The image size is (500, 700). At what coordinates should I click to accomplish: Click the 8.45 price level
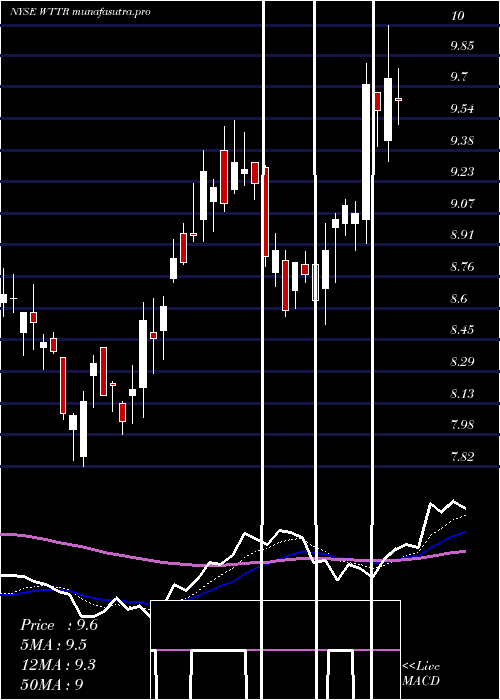(x=463, y=329)
